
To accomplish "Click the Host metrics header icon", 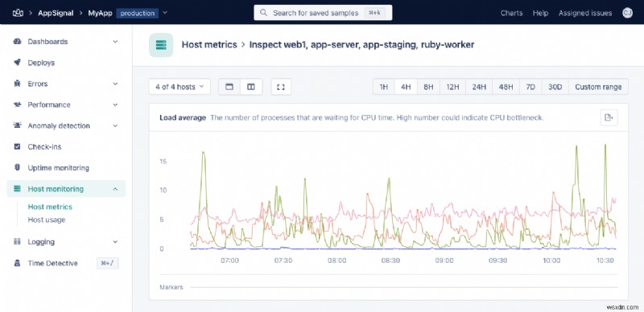I will click(x=161, y=45).
